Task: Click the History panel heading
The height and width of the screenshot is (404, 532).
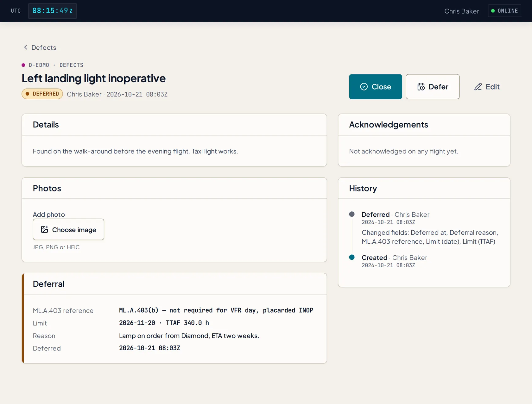Action: [363, 188]
